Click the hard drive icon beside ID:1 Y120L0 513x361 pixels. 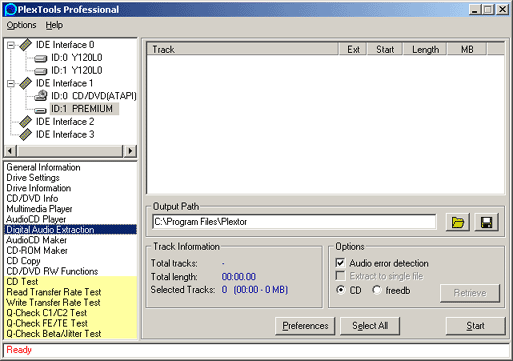pos(40,71)
